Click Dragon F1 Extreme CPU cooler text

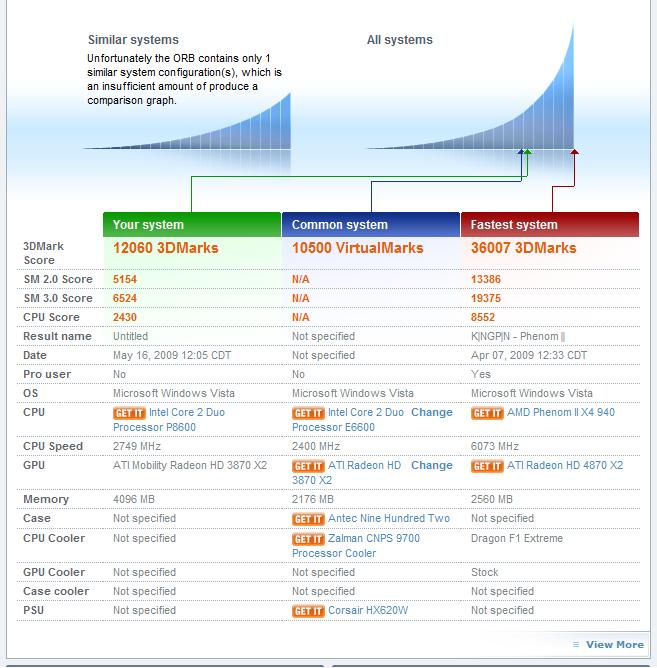click(x=517, y=538)
